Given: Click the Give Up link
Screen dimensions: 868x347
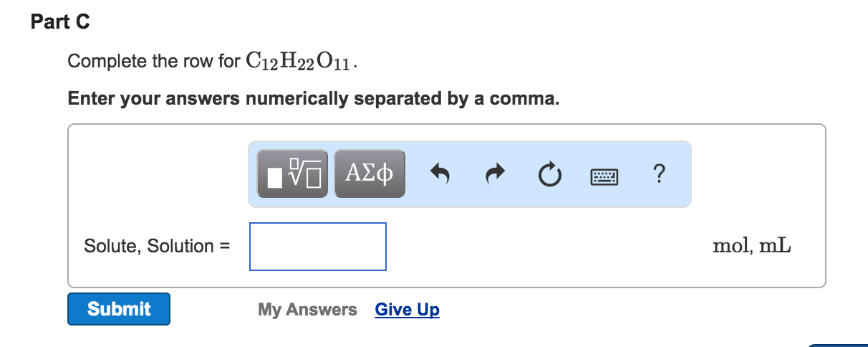Looking at the screenshot, I should click(407, 310).
